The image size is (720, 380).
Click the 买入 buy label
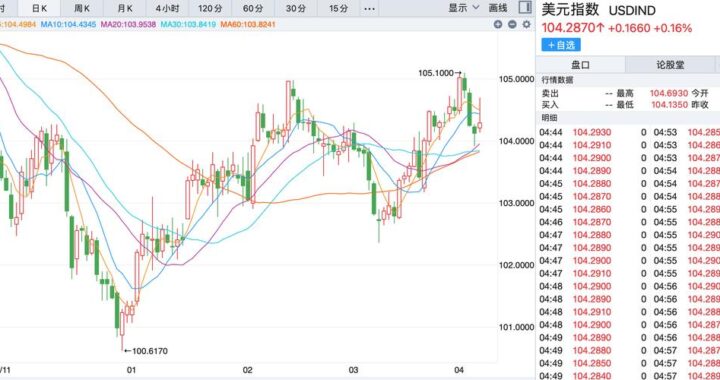tap(550, 105)
